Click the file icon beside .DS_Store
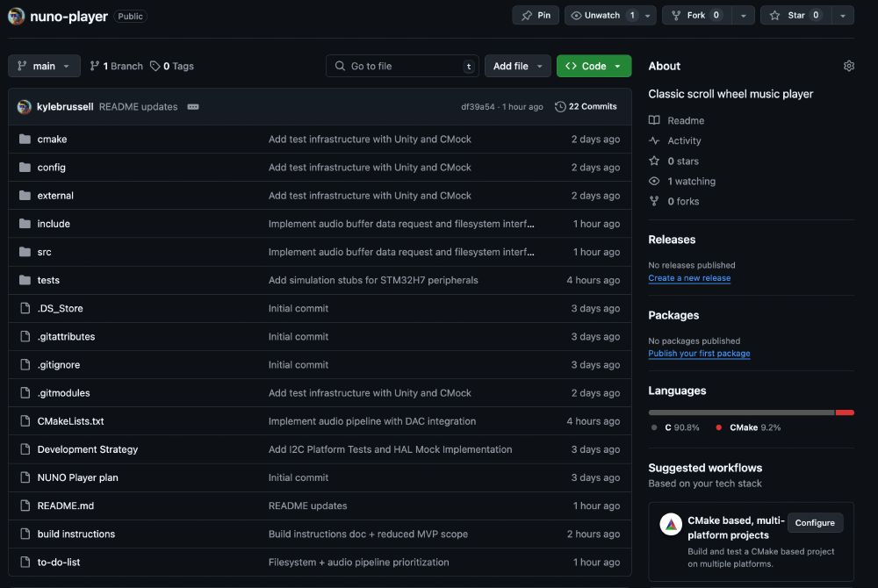The height and width of the screenshot is (588, 878). 25,308
